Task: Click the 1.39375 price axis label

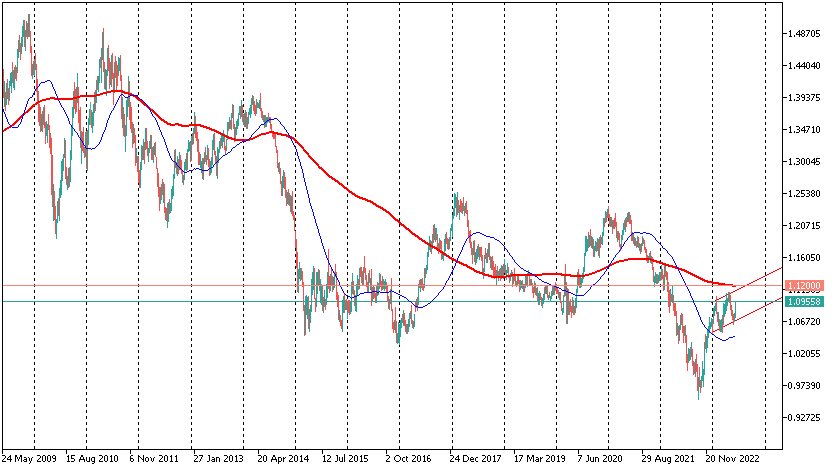Action: [803, 98]
